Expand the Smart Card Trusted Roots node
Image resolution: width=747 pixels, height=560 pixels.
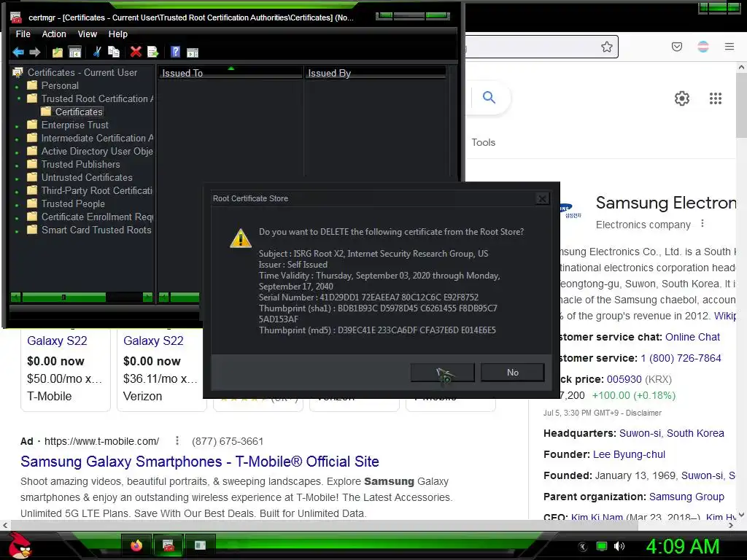[18, 231]
